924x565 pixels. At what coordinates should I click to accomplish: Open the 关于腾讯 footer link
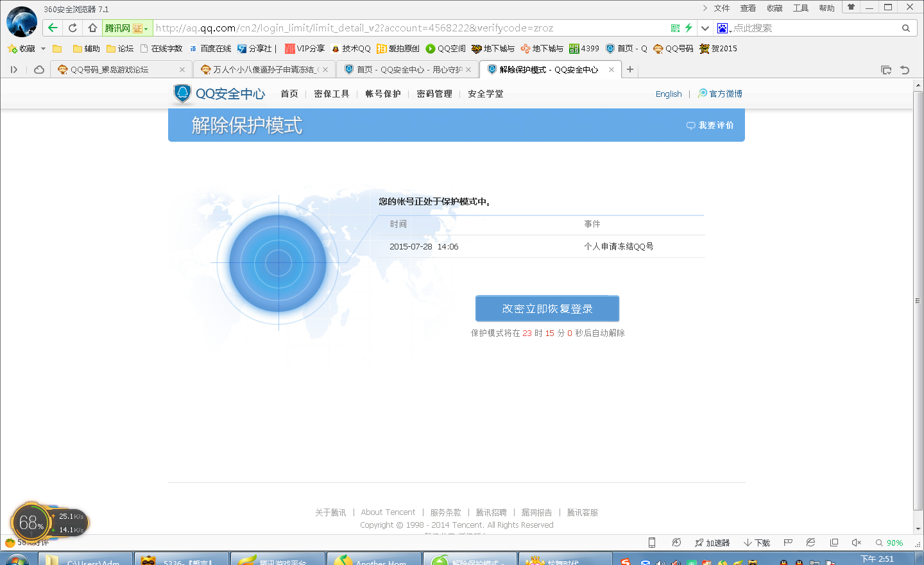(x=330, y=512)
